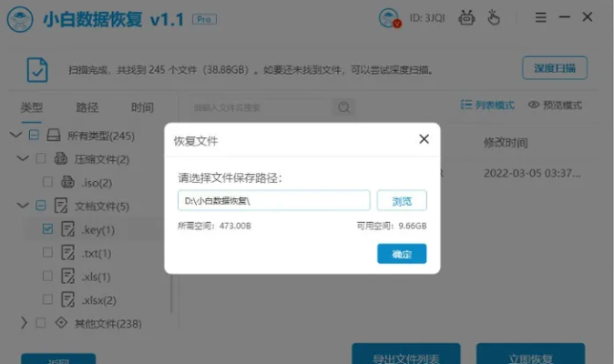Uncheck the .key(1) checkbox
This screenshot has width=614, height=364.
pos(47,228)
